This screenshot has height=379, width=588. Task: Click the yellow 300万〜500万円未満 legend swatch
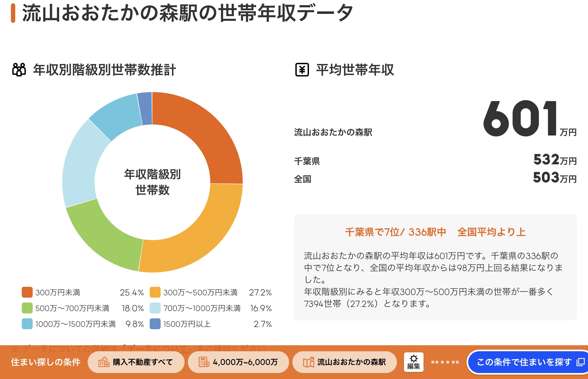pos(155,292)
